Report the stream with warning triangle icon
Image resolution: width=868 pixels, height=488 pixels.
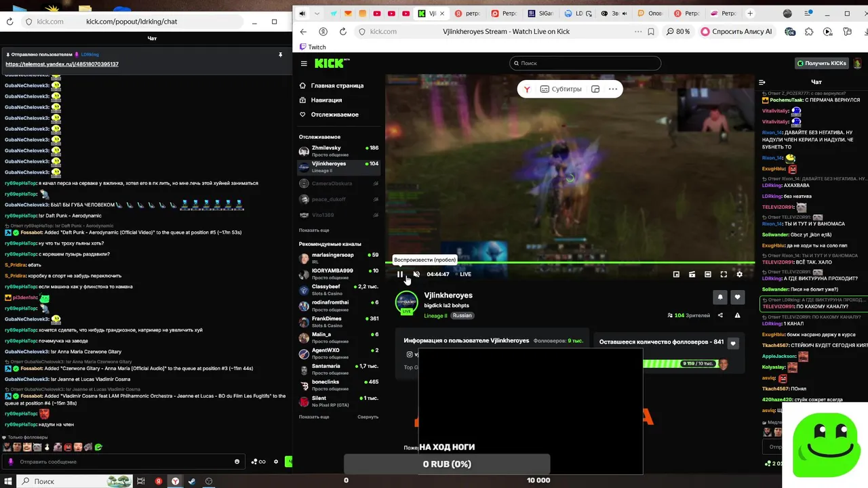(737, 315)
